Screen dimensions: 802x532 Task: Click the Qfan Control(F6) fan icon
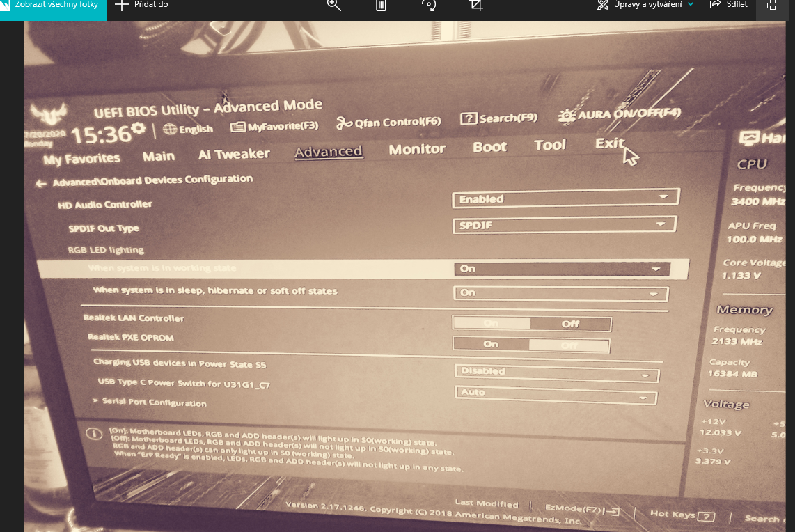[344, 123]
